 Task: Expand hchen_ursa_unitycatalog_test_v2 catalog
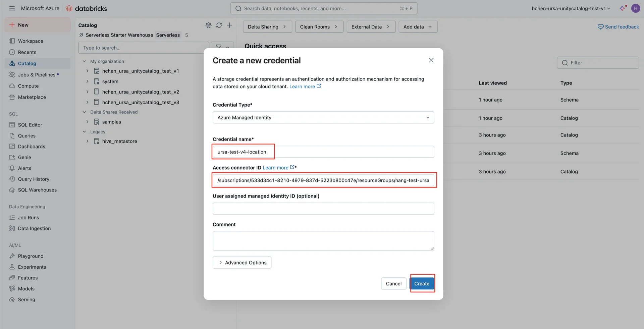point(88,92)
